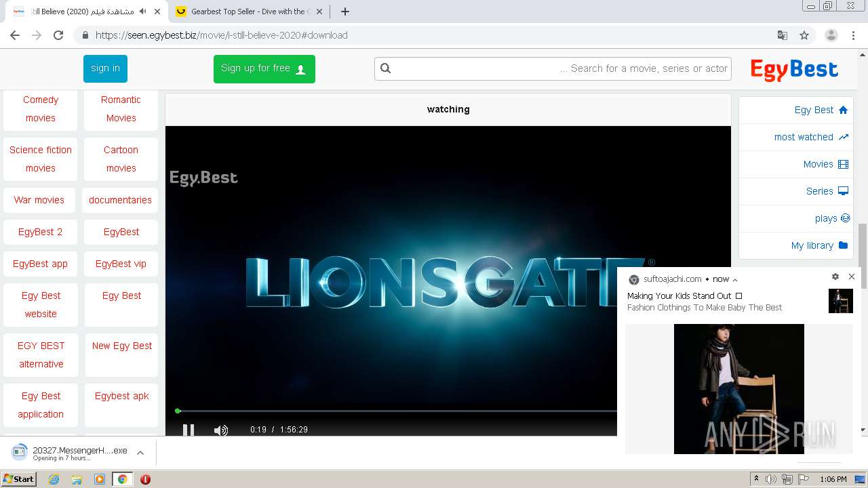This screenshot has width=868, height=488.
Task: Open documentaries category
Action: [121, 200]
